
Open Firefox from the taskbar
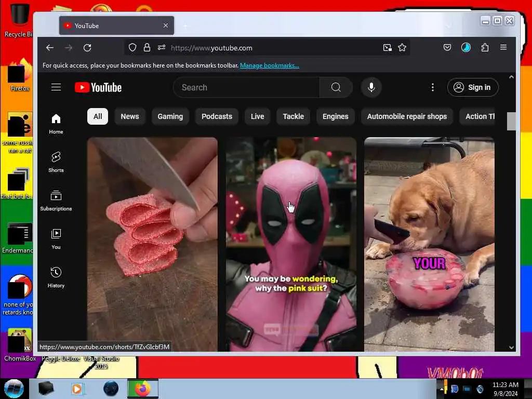[x=143, y=389]
